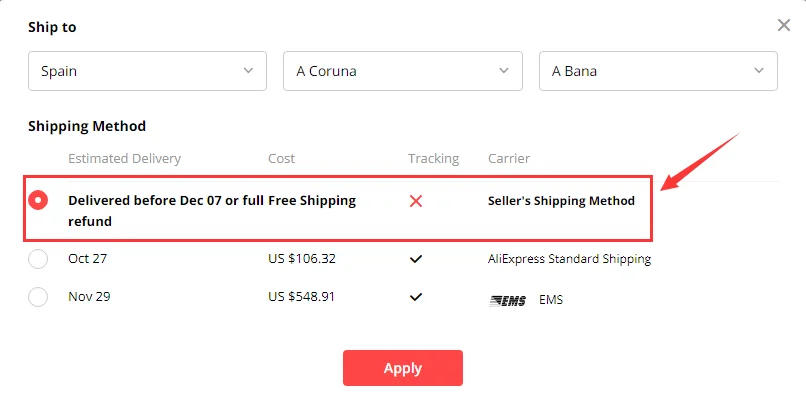Click the EMS row tracking checkmark

coord(416,297)
